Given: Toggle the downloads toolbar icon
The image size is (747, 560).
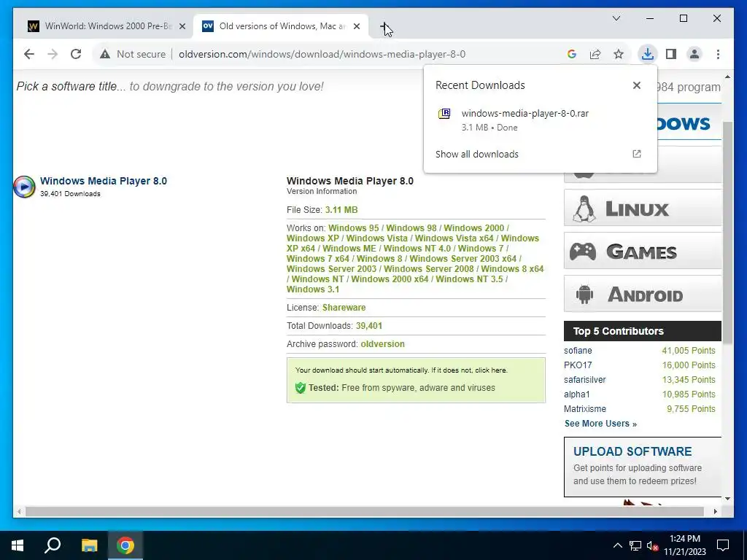Looking at the screenshot, I should pos(648,54).
